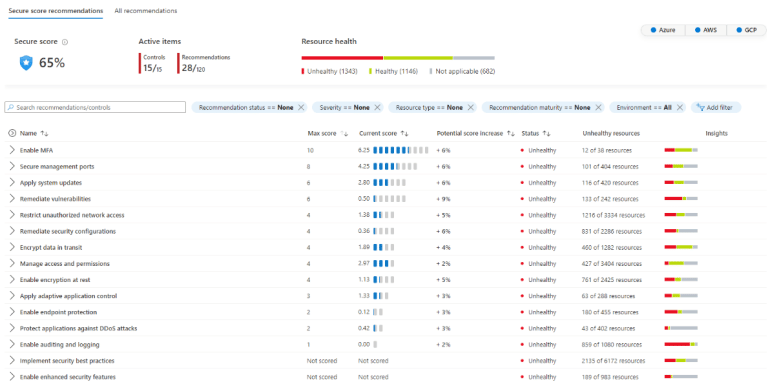Toggle the AWS environment filter
This screenshot has height=384, width=768.
click(705, 30)
